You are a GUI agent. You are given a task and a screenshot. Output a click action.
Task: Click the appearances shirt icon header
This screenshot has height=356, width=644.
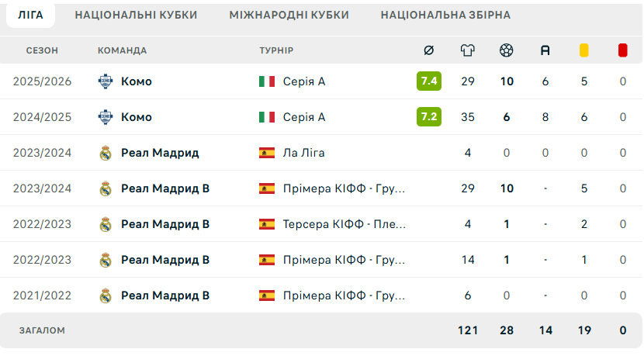(467, 50)
